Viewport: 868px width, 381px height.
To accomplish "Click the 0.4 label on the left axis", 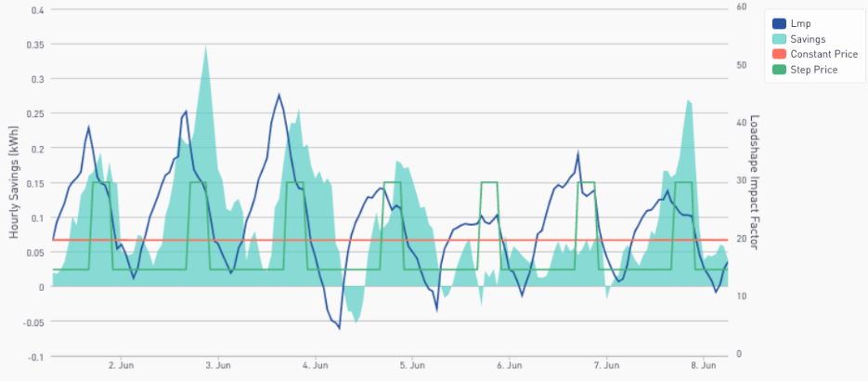I will pyautogui.click(x=35, y=10).
